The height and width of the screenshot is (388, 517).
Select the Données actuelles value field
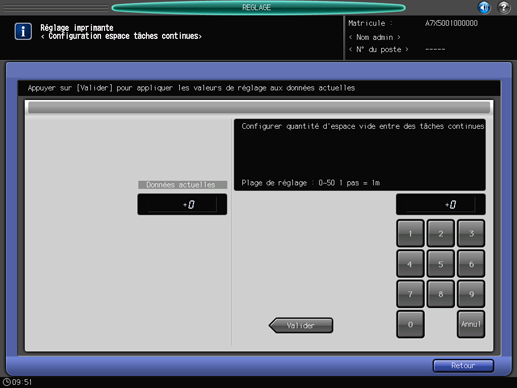[182, 204]
